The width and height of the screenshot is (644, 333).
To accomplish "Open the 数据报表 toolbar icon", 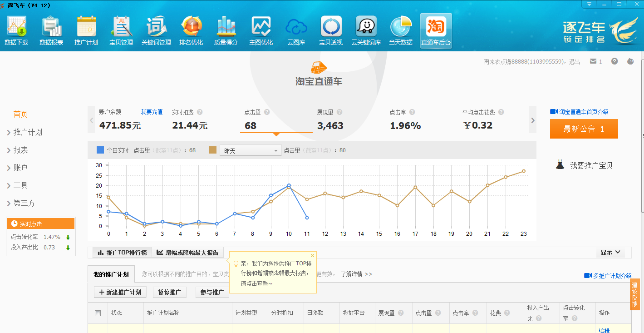I will [51, 31].
